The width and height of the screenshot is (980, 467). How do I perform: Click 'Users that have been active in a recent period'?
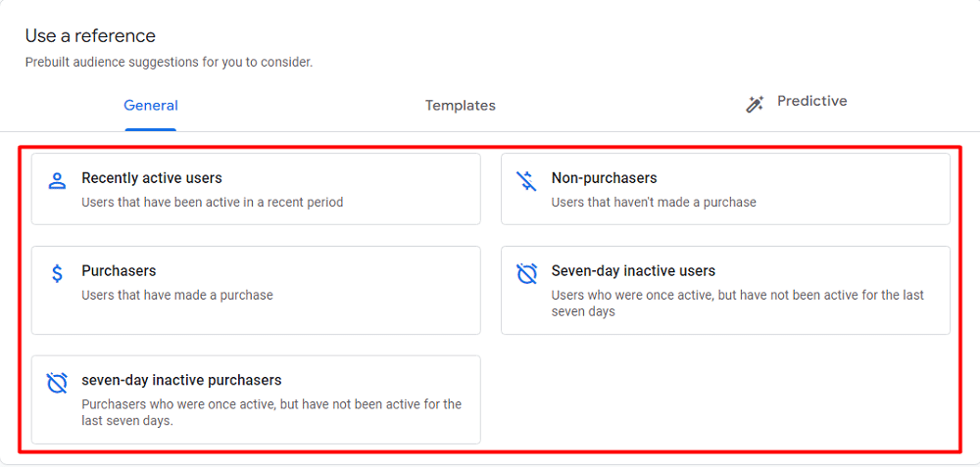(x=213, y=203)
